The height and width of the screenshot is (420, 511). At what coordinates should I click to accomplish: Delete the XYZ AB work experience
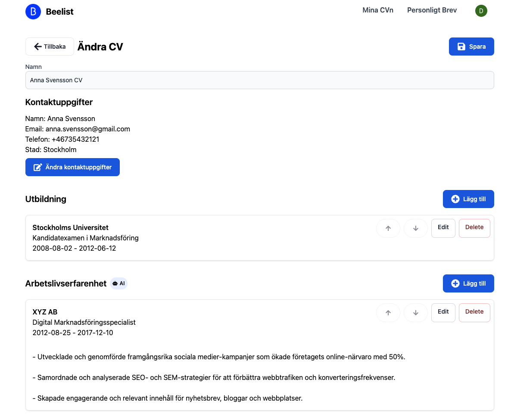(x=474, y=312)
